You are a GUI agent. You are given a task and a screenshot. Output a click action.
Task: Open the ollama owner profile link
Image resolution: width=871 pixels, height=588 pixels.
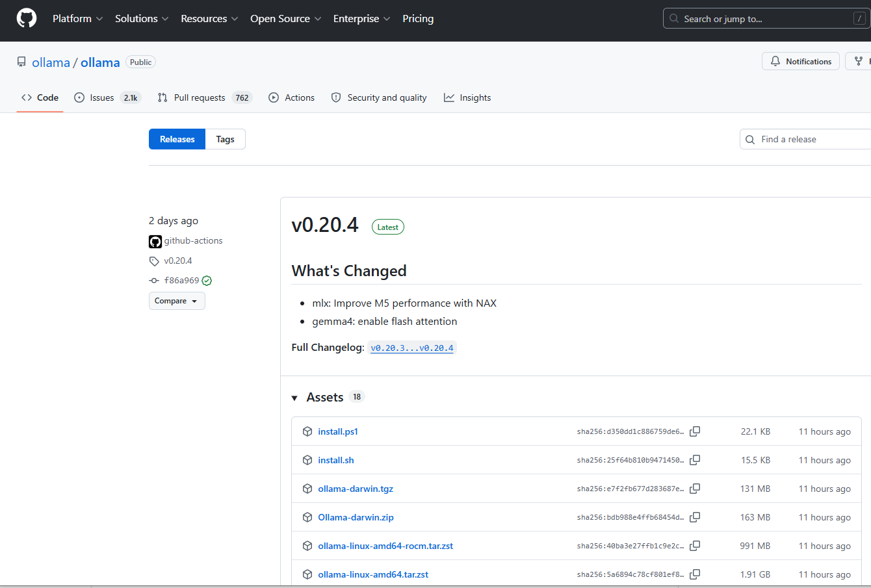[x=51, y=62]
